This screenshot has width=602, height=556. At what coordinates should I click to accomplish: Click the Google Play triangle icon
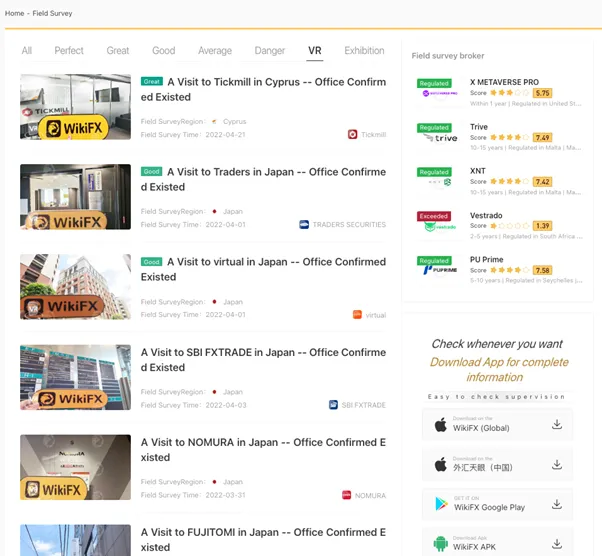pyautogui.click(x=441, y=504)
